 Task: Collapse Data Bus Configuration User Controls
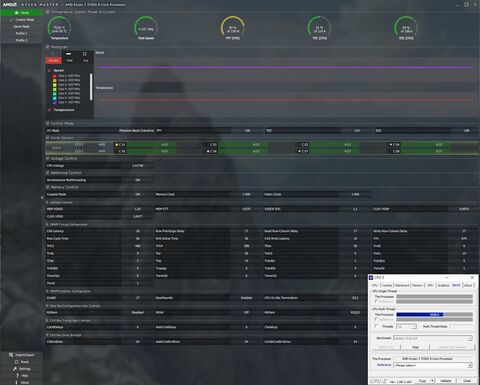(x=47, y=306)
